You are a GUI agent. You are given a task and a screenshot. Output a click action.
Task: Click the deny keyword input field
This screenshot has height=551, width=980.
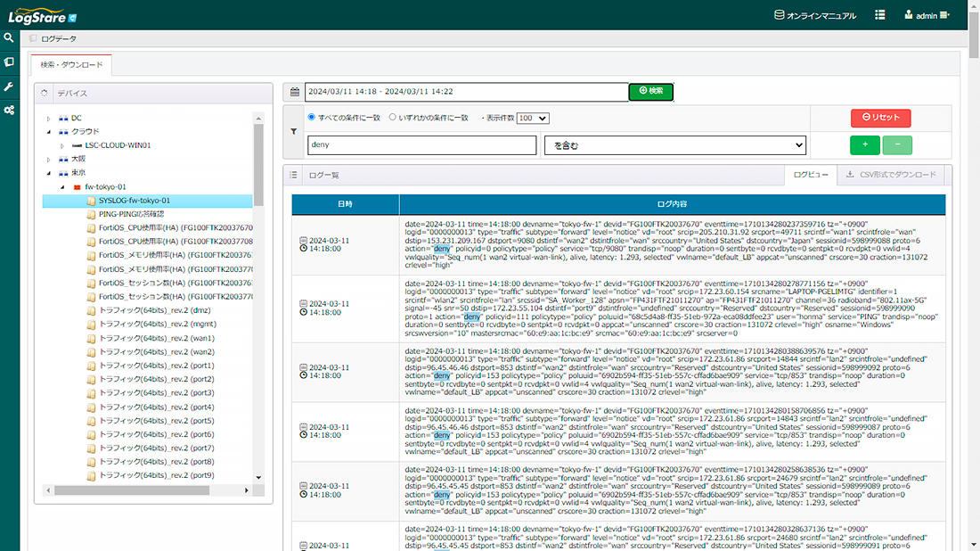pyautogui.click(x=422, y=145)
